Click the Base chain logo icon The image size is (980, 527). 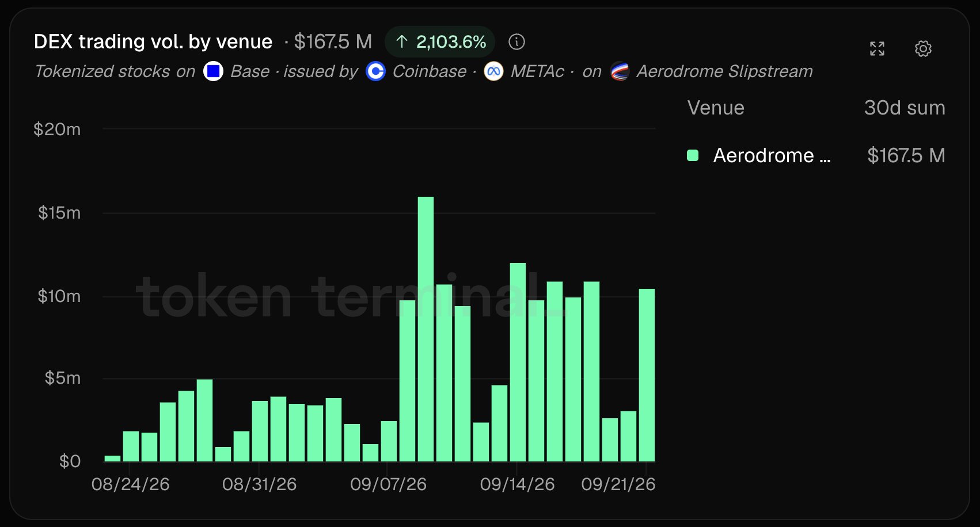[214, 71]
